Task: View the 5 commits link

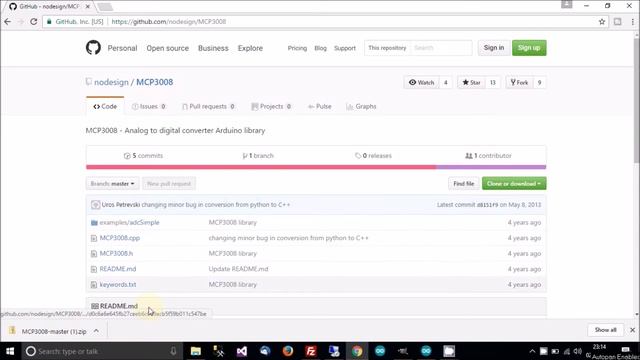Action: pyautogui.click(x=143, y=156)
